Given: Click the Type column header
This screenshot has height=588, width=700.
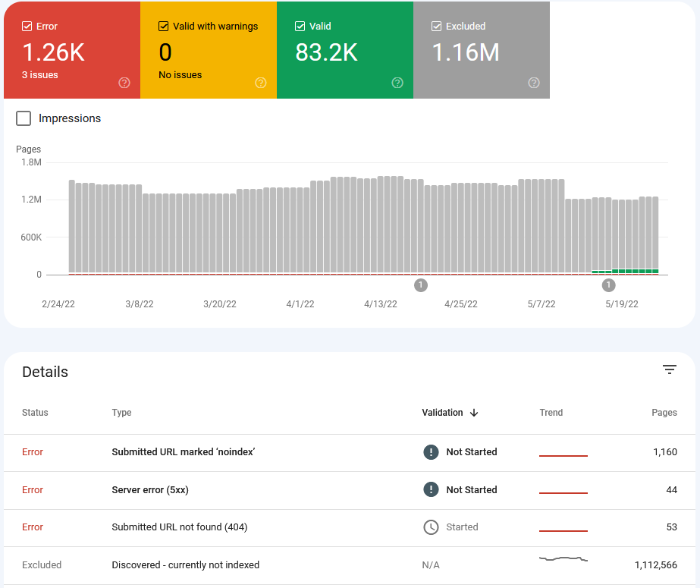Looking at the screenshot, I should click(121, 413).
